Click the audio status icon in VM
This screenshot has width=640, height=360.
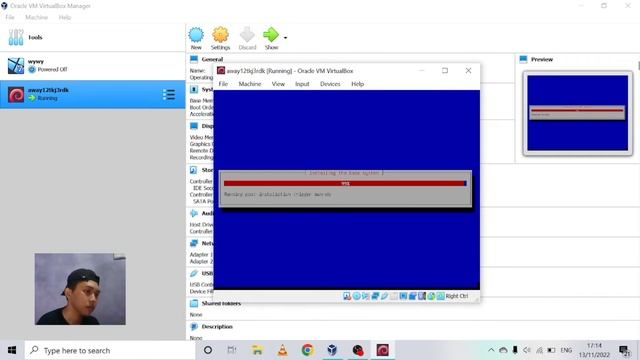365,296
